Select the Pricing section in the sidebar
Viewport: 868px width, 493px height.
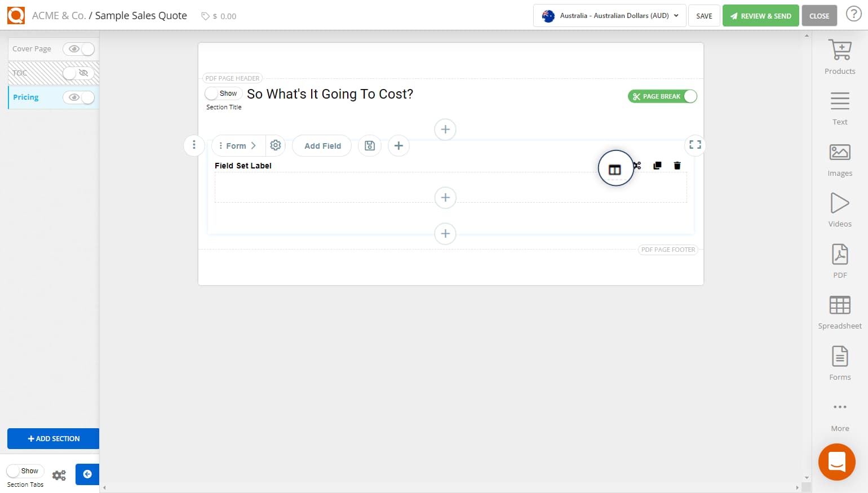coord(25,97)
